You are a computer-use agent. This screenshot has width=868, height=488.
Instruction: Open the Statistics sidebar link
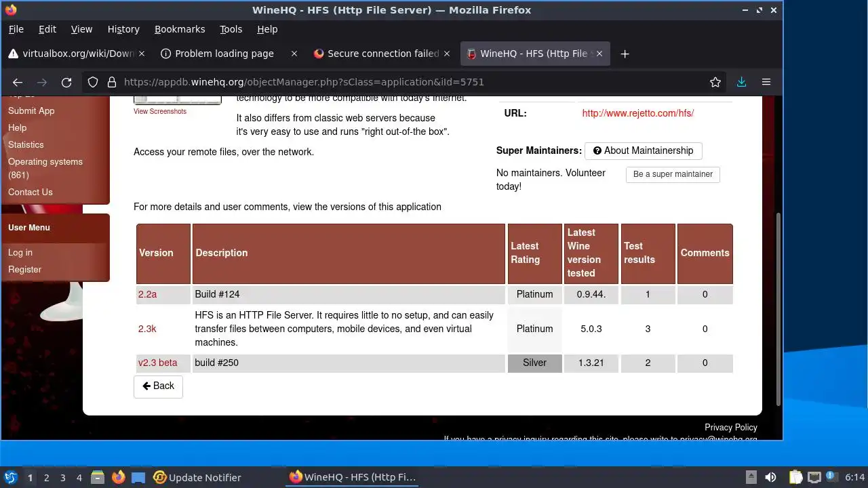[x=26, y=144]
